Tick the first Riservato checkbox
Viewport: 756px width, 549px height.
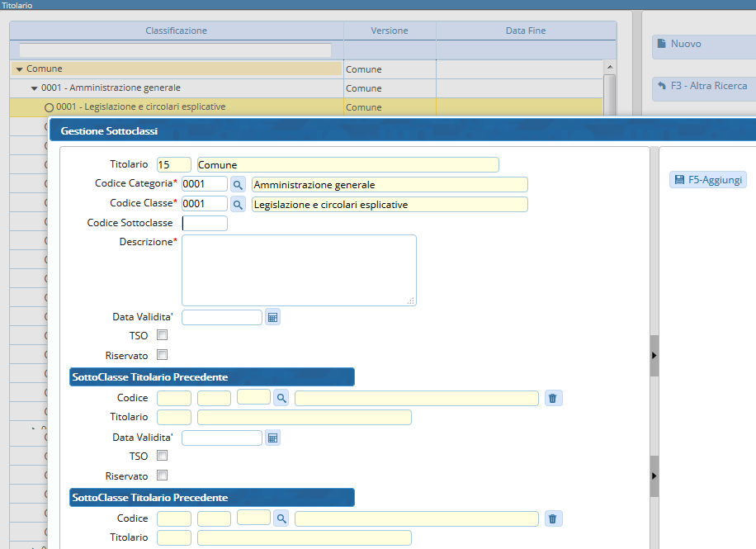(x=163, y=355)
